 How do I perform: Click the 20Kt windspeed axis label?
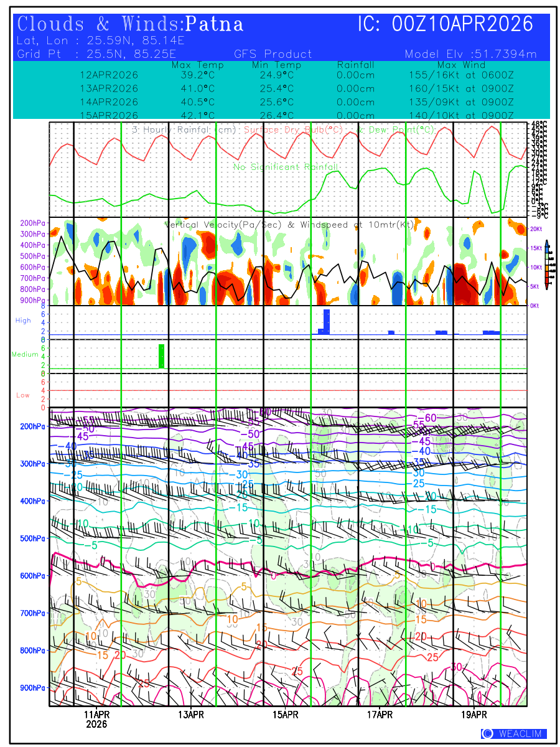[537, 229]
